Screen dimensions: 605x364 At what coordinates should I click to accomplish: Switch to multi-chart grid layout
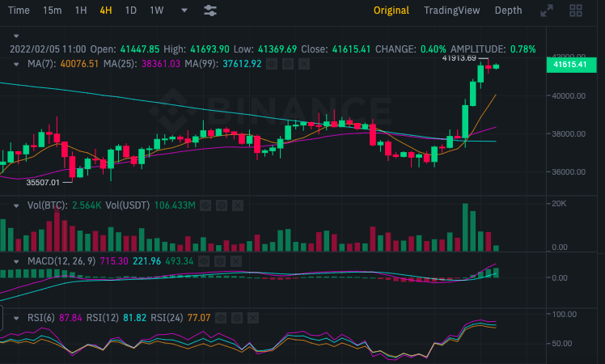click(x=576, y=11)
